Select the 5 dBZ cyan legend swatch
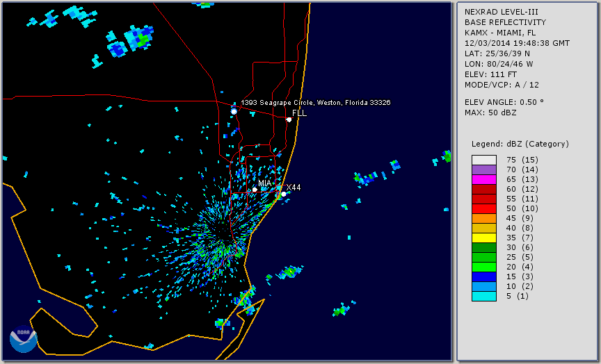The width and height of the screenshot is (601, 364). coord(483,296)
